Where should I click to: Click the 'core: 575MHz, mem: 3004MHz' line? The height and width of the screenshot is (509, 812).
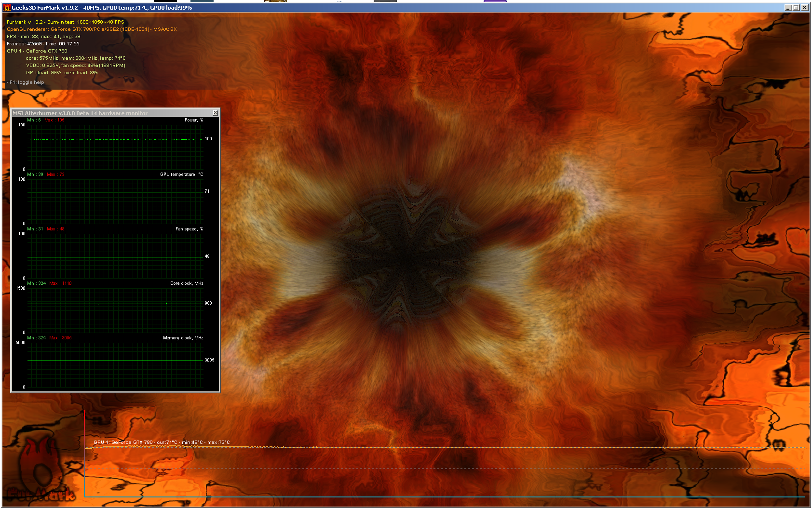(76, 58)
